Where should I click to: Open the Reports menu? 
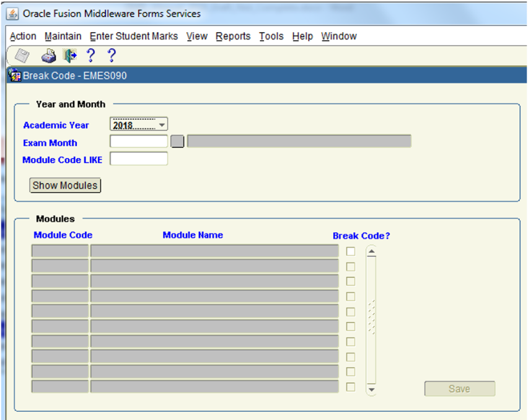(233, 37)
